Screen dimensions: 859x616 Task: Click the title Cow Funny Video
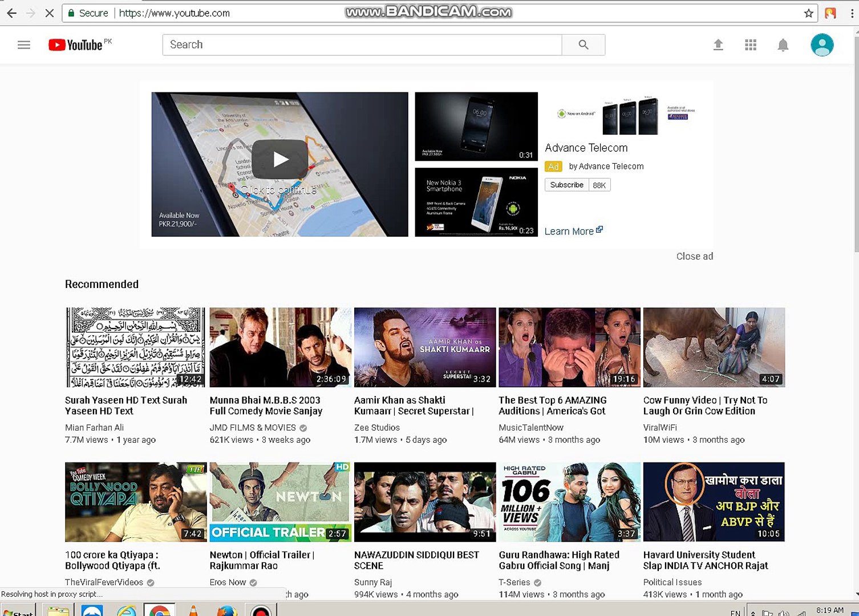click(x=706, y=406)
